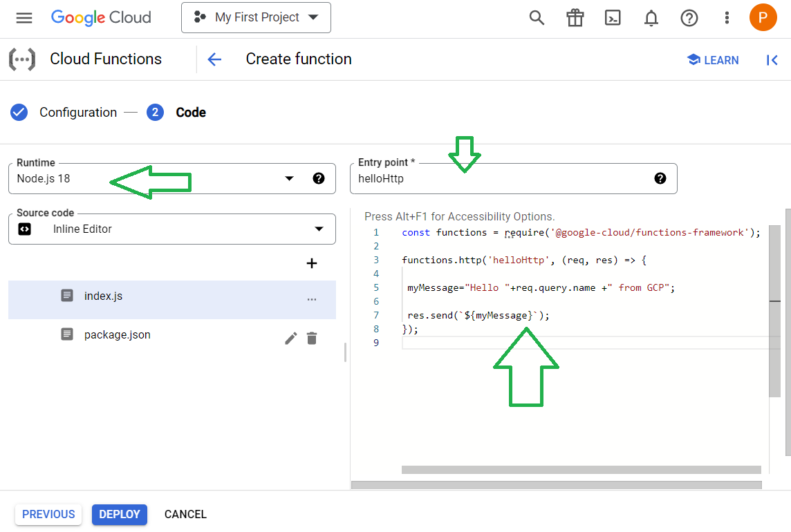
Task: Click the res.send line in editor
Action: click(478, 316)
